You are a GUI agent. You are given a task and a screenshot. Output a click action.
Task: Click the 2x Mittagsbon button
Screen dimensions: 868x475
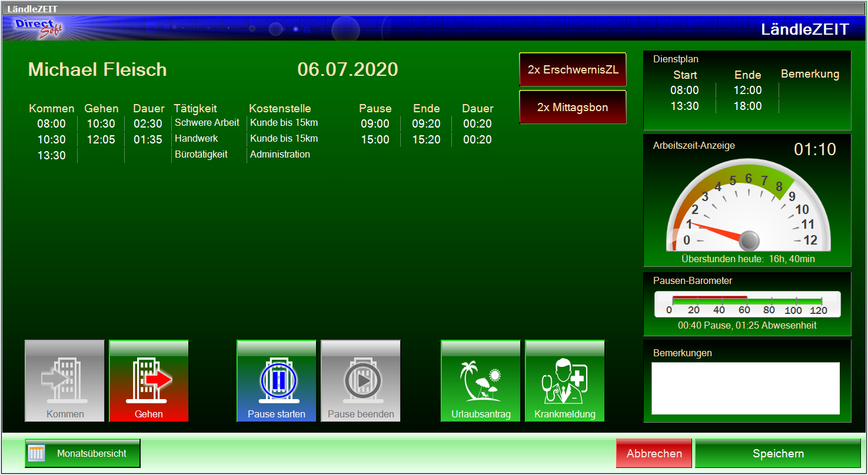pyautogui.click(x=573, y=108)
